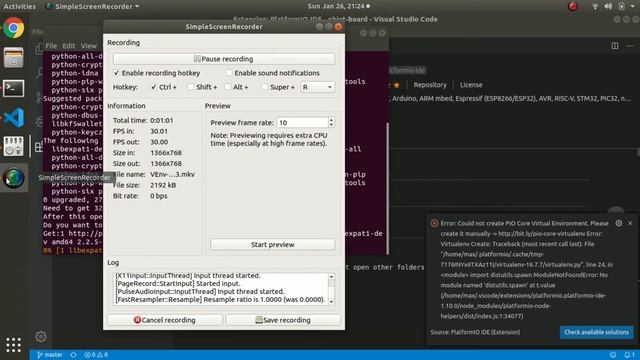Click Start preview button
Viewport: 640px width, 360px height.
(x=273, y=244)
